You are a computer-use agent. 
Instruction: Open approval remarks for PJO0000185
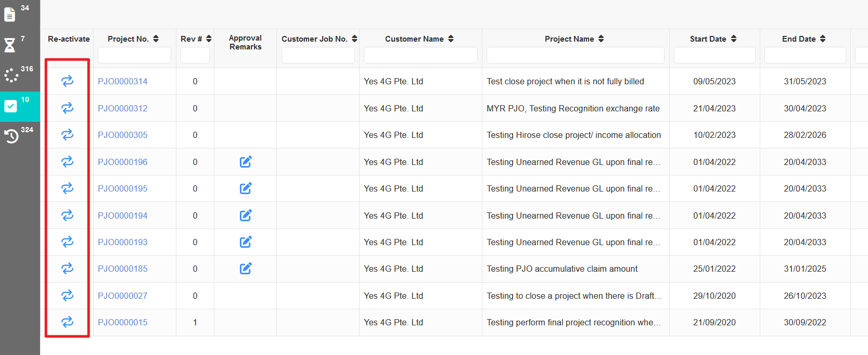pyautogui.click(x=246, y=269)
